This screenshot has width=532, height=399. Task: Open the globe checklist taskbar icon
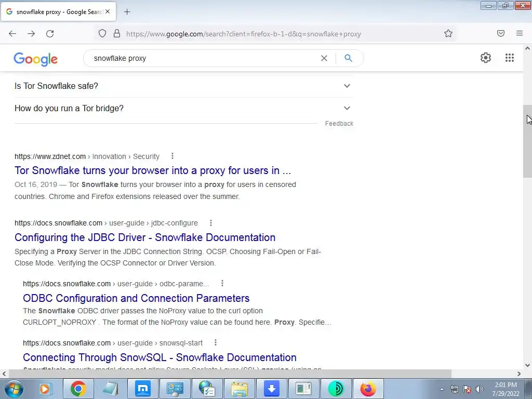pos(207,389)
